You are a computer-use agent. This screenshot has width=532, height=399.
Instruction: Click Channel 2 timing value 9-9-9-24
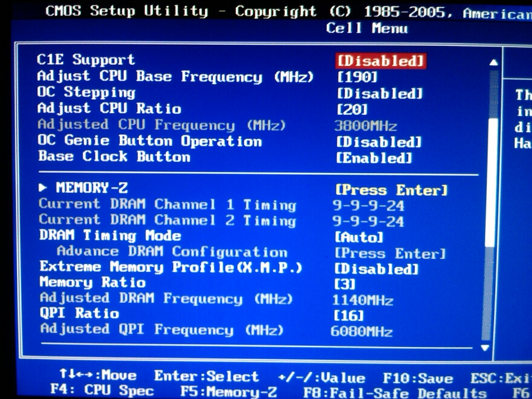click(368, 221)
